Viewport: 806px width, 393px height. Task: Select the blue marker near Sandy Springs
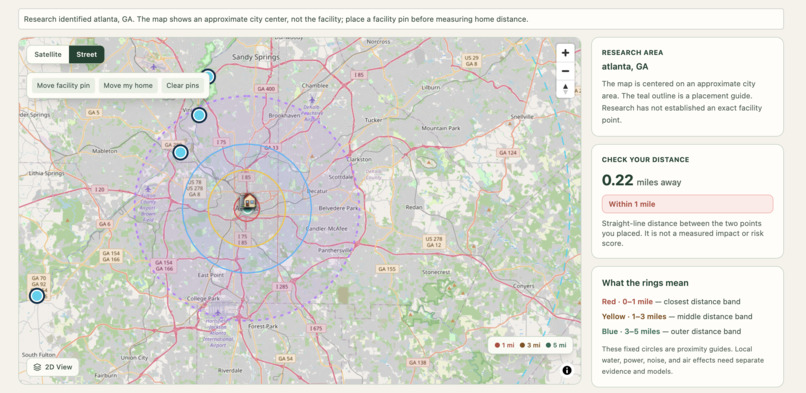point(208,77)
